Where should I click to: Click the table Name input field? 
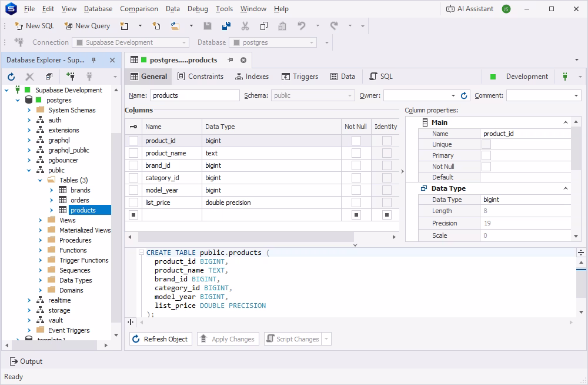click(195, 95)
